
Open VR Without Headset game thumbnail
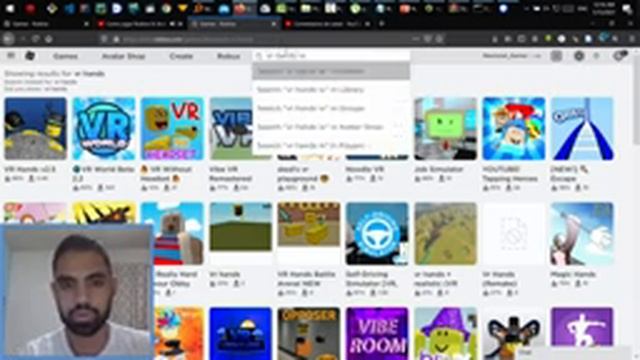click(x=172, y=129)
